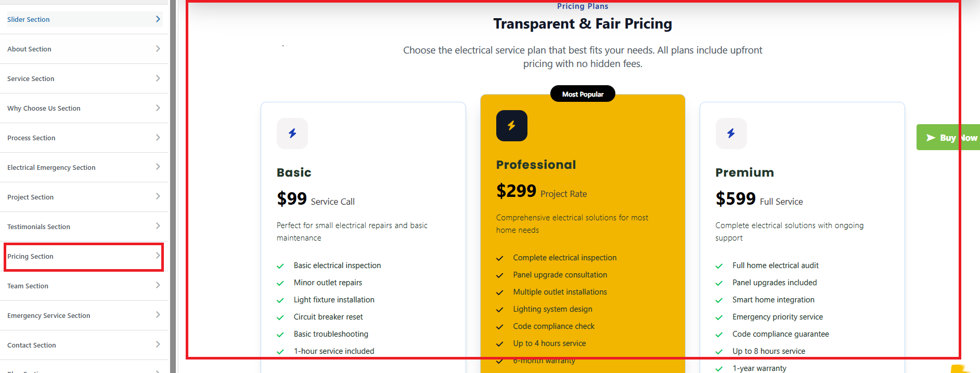Click the Professional plan lightning bolt icon
The image size is (980, 373).
(511, 126)
